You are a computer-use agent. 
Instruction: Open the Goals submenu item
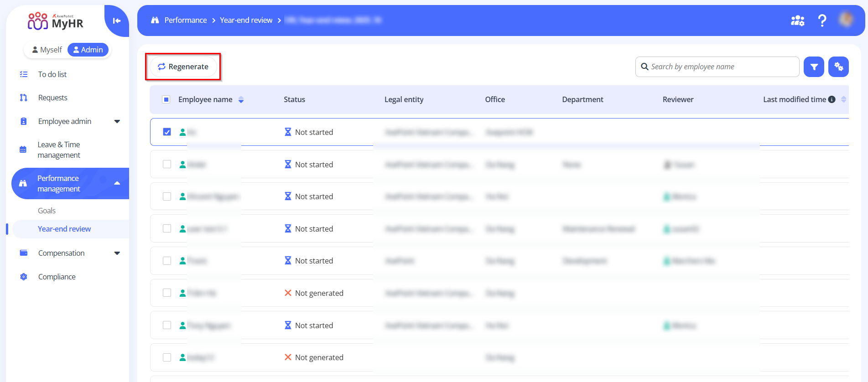point(47,211)
